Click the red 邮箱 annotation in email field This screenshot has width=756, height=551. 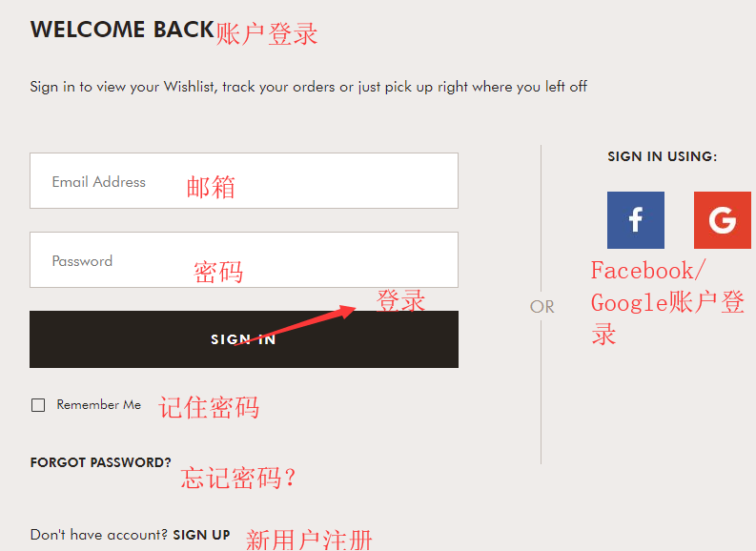pyautogui.click(x=211, y=187)
